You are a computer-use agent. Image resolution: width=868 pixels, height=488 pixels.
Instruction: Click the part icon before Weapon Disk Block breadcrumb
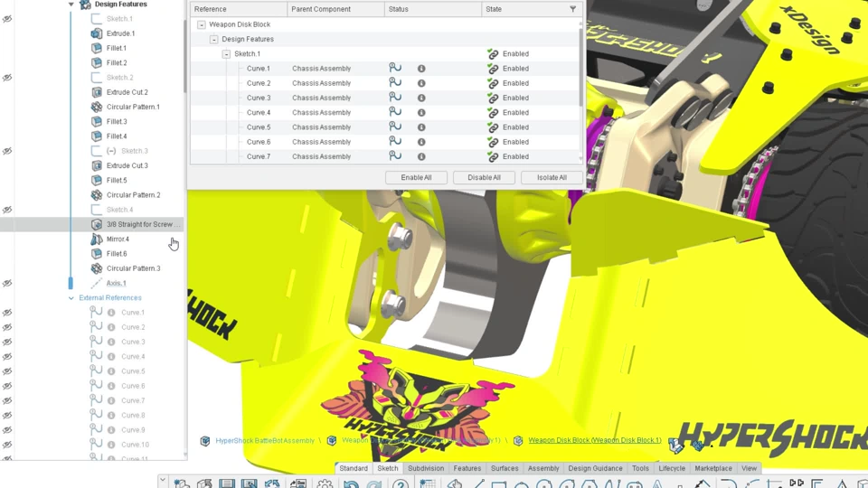(518, 440)
